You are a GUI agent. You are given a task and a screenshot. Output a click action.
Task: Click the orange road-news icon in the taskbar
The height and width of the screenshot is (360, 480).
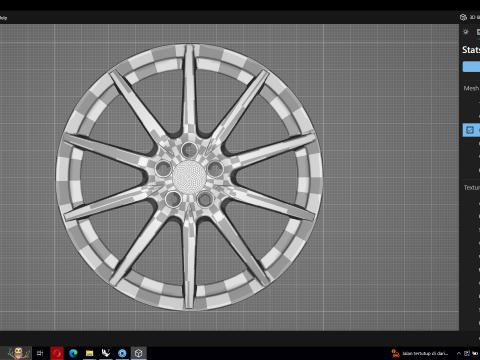click(x=395, y=353)
